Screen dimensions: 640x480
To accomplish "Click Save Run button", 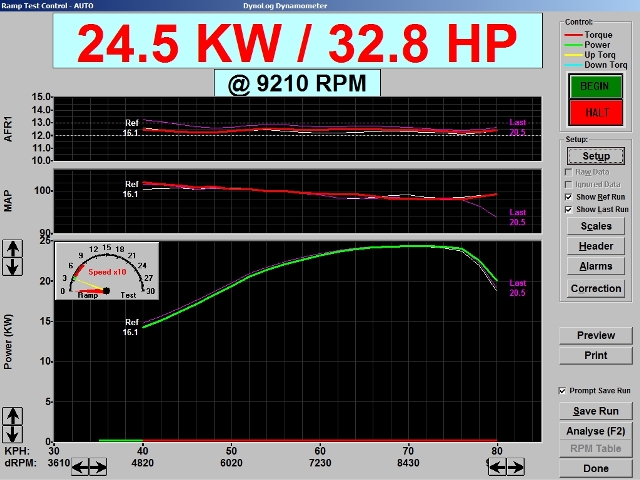I will tap(596, 411).
